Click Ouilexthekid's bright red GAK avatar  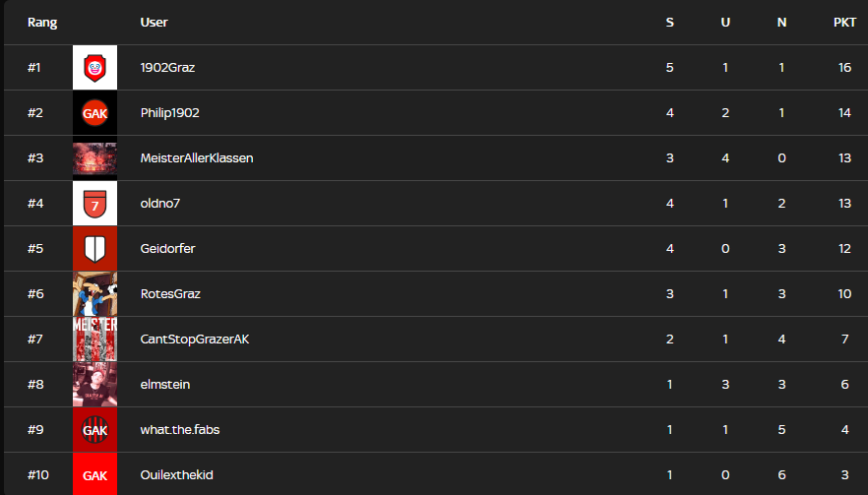tap(94, 474)
